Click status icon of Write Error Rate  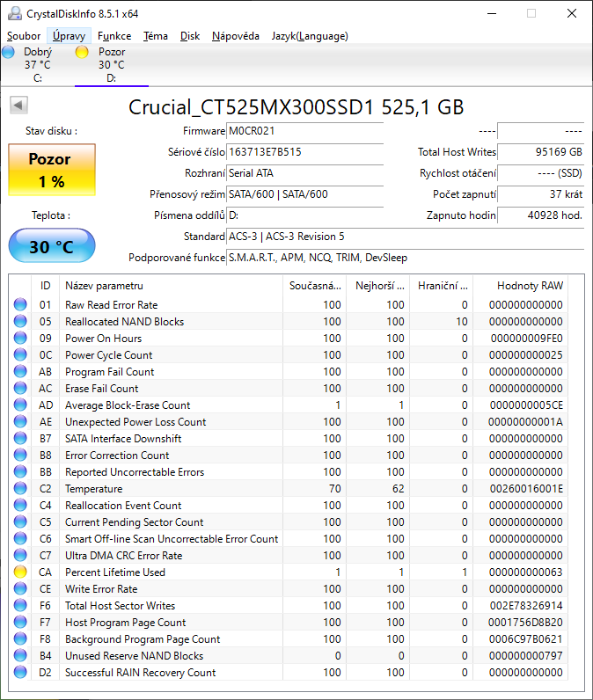[x=20, y=588]
